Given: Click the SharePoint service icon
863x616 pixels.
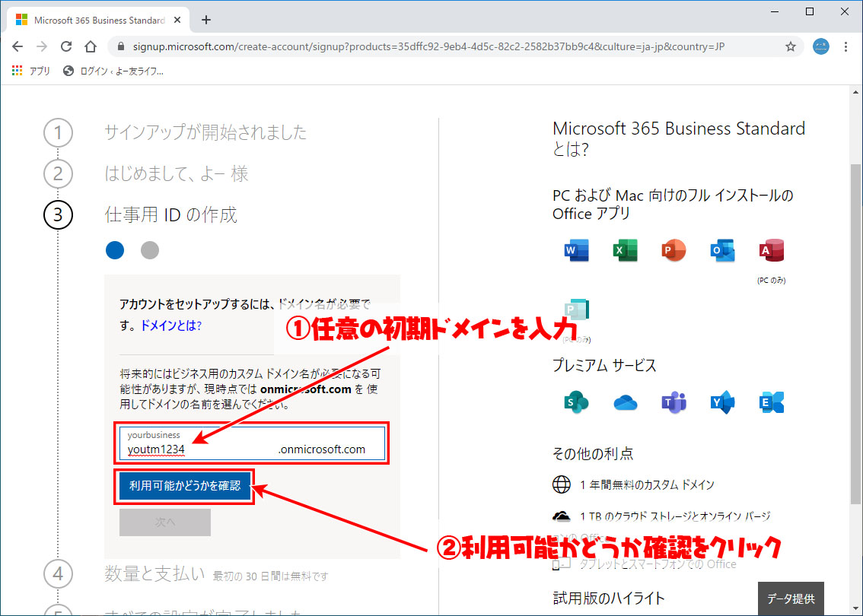Looking at the screenshot, I should [576, 402].
